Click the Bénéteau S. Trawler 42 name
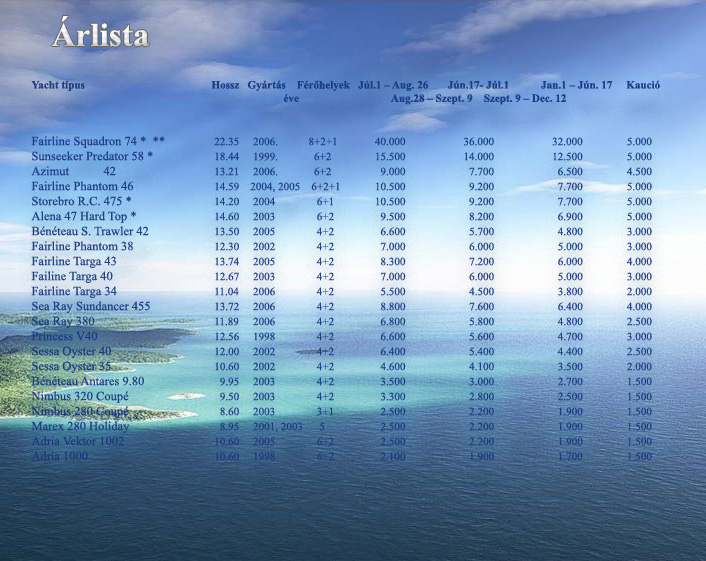Screen dimensions: 706x561 (90, 232)
